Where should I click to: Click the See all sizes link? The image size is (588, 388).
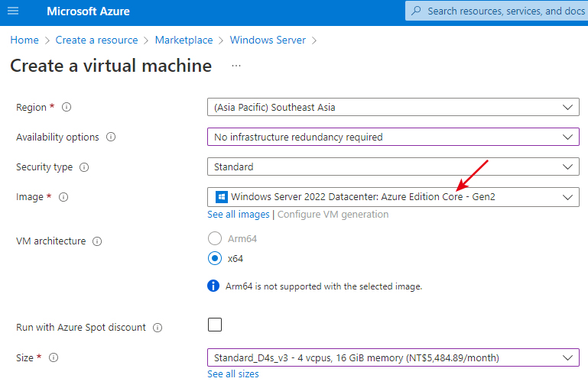pos(233,373)
